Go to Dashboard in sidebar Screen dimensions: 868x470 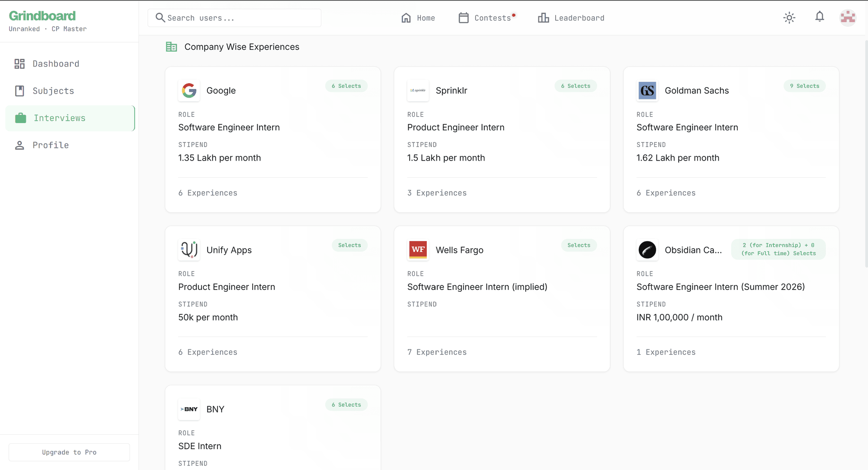[70, 64]
